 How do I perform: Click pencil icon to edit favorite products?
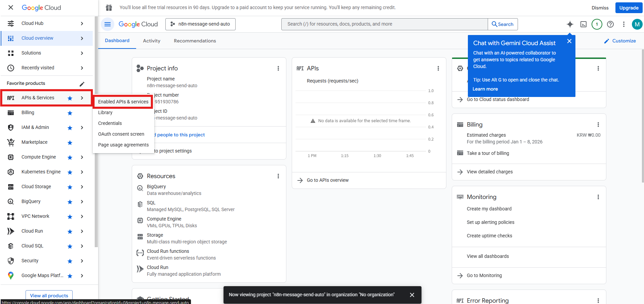click(82, 84)
